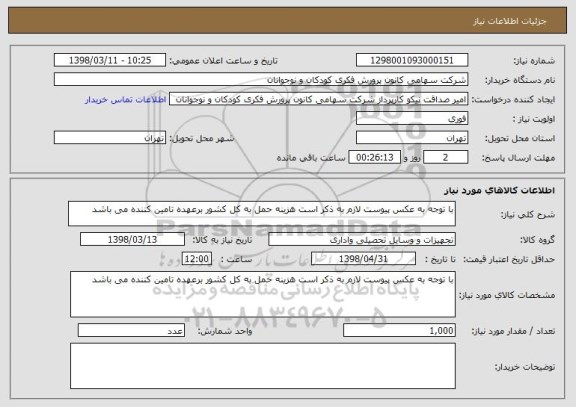Click the مشخصات کالای مورد نیاز text area

pos(263,294)
